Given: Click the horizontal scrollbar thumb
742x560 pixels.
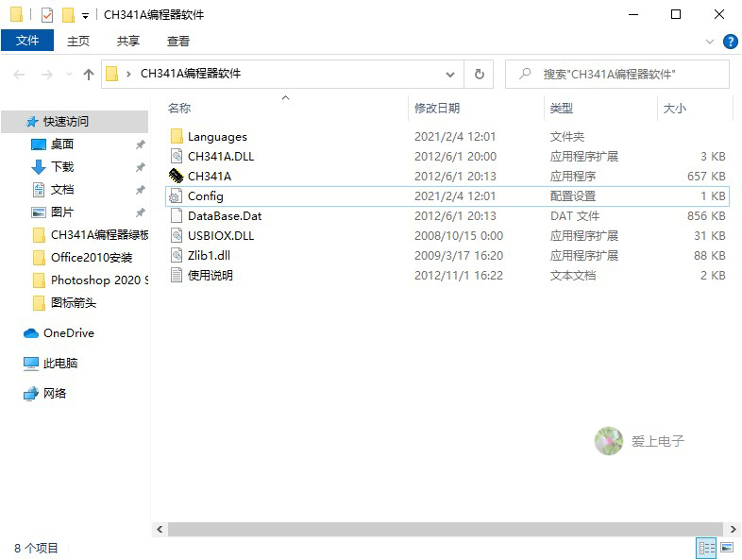Looking at the screenshot, I should point(445,529).
